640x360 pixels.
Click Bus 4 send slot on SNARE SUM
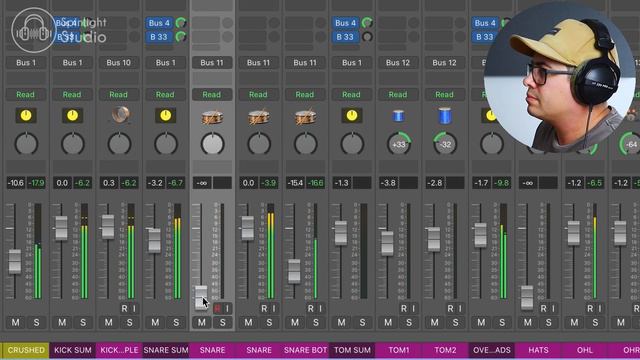point(159,23)
